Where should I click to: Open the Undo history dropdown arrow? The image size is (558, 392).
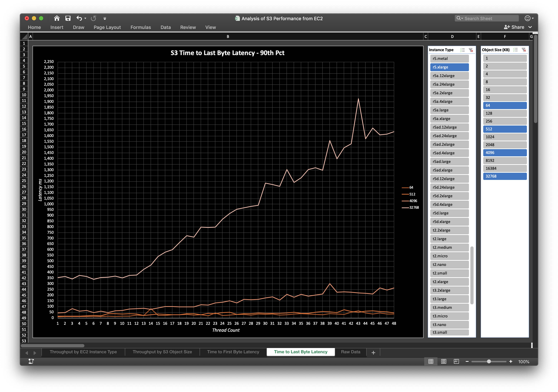[x=85, y=18]
